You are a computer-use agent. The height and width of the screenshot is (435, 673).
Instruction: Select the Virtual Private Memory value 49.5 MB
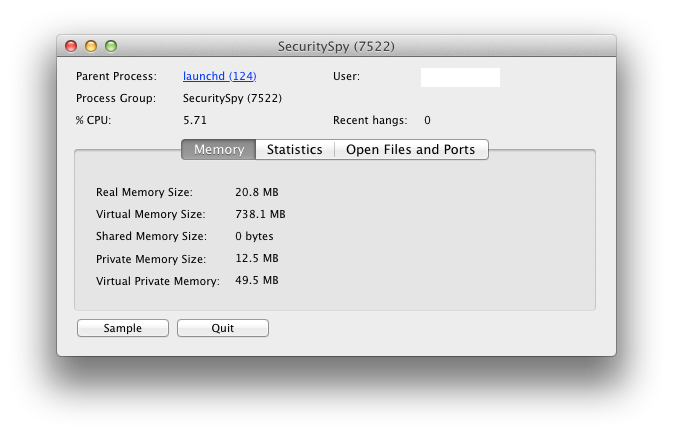256,280
